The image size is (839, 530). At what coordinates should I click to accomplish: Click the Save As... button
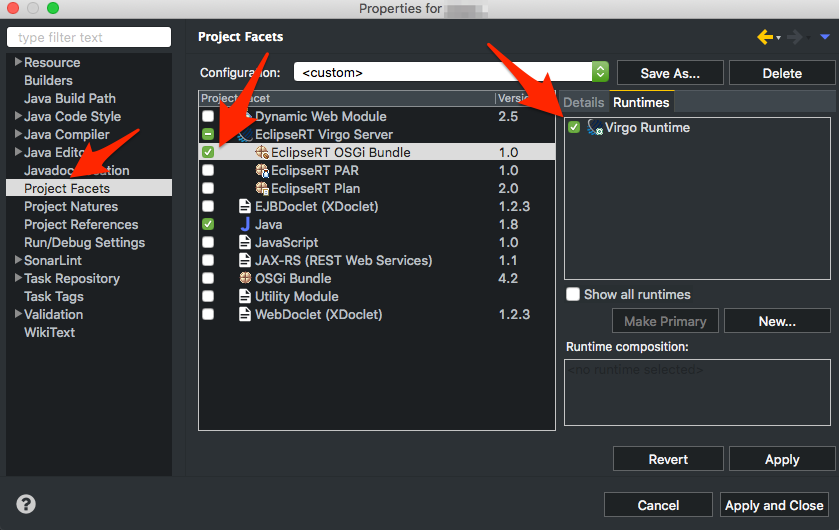point(670,73)
